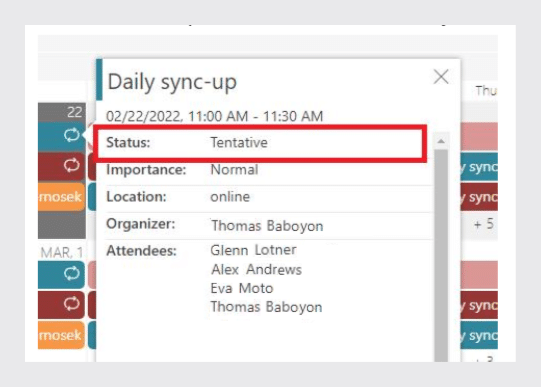Select the day 22 header cell
541x387 pixels.
(62, 112)
